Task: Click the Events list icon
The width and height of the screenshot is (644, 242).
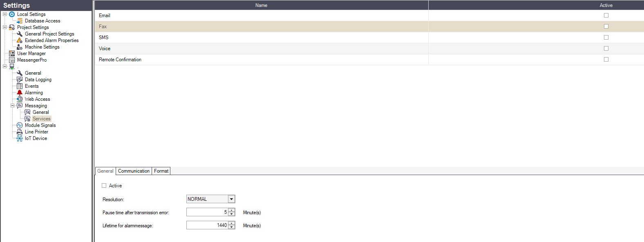Action: tap(20, 86)
